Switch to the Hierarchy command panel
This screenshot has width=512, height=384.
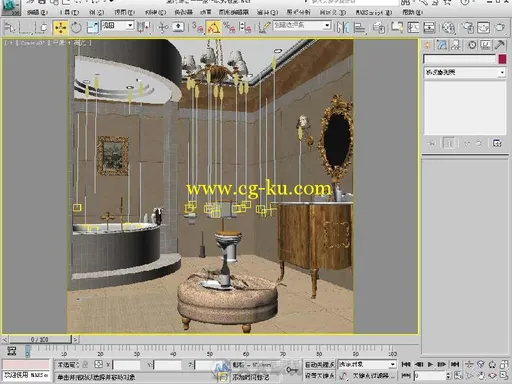[x=456, y=45]
